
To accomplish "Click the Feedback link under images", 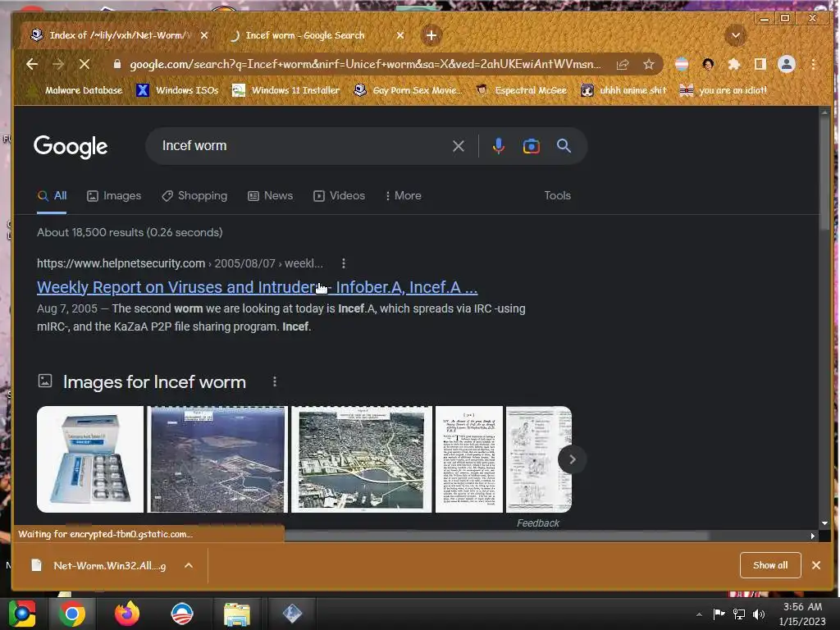I will click(538, 523).
